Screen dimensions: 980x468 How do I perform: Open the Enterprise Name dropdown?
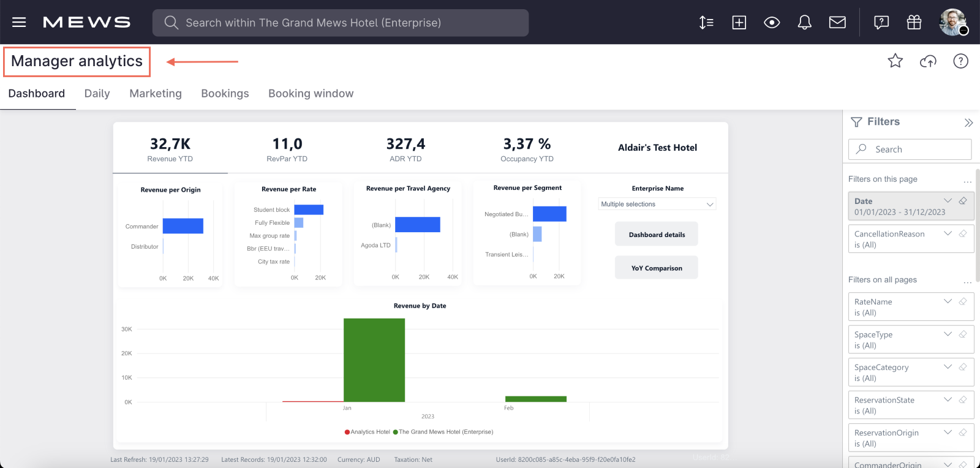(x=657, y=204)
